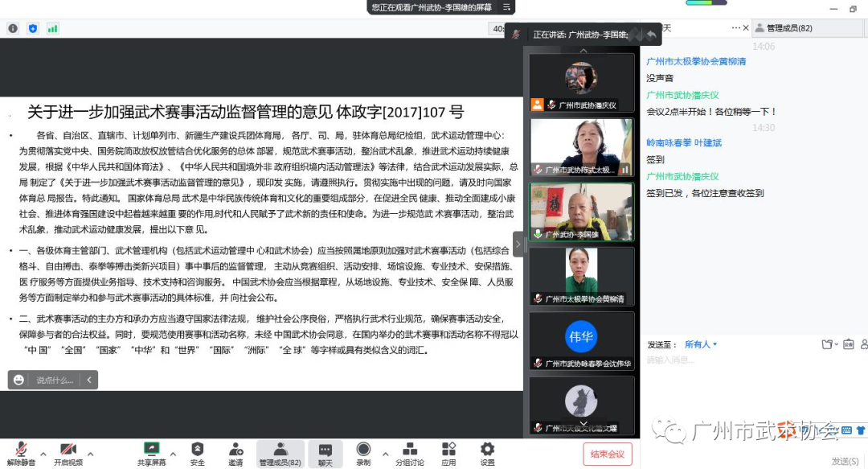Toggle the 聊天 chat panel
Screen dimensions: 868x469
tap(325, 454)
